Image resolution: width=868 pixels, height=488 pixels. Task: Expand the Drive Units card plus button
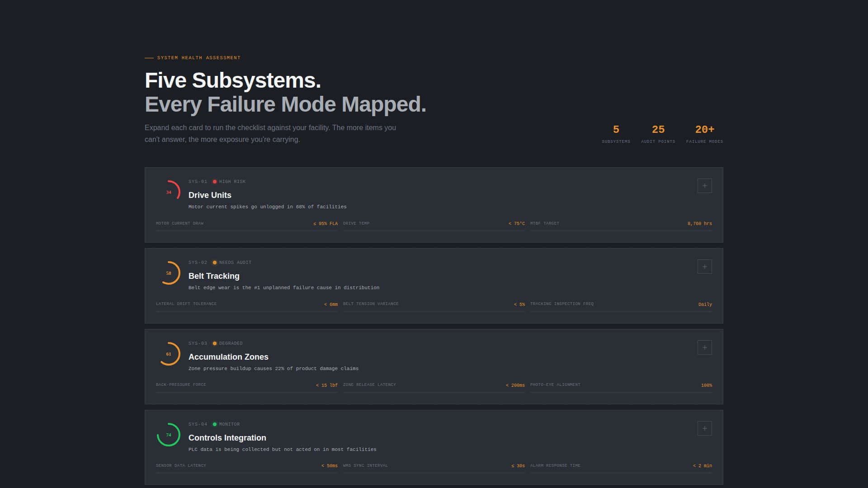point(704,186)
